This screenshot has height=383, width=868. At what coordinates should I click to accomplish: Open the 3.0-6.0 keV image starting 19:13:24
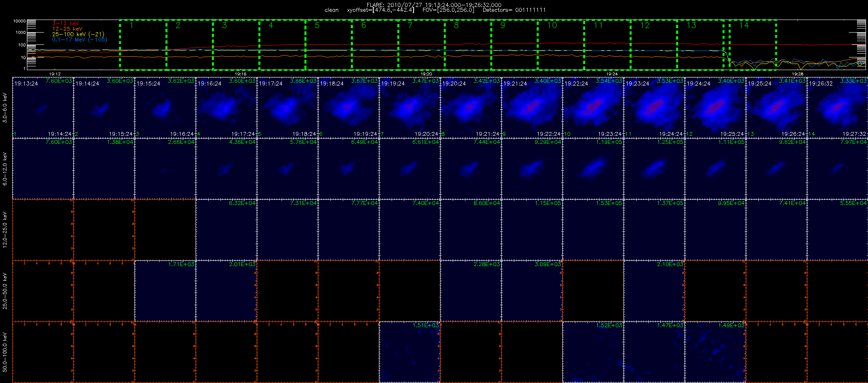point(43,108)
